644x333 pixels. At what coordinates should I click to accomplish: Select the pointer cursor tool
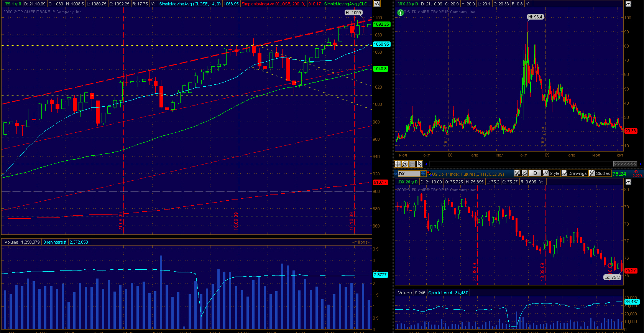click(x=419, y=164)
